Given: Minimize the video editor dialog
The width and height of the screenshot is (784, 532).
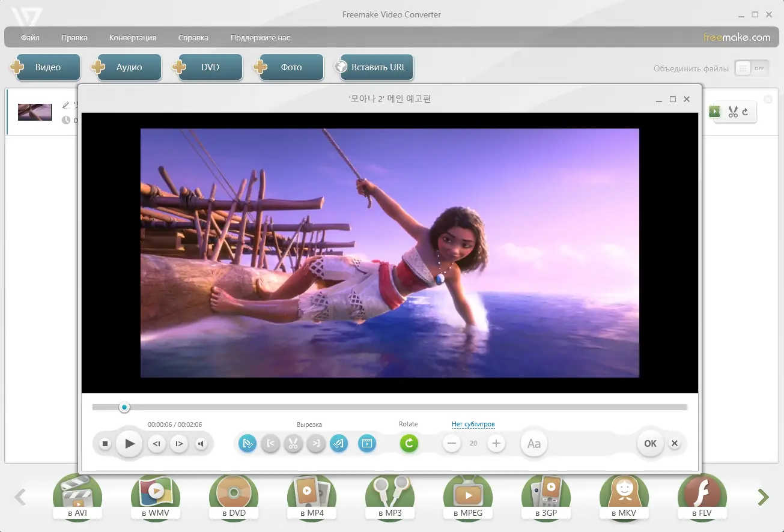Looking at the screenshot, I should click(659, 99).
